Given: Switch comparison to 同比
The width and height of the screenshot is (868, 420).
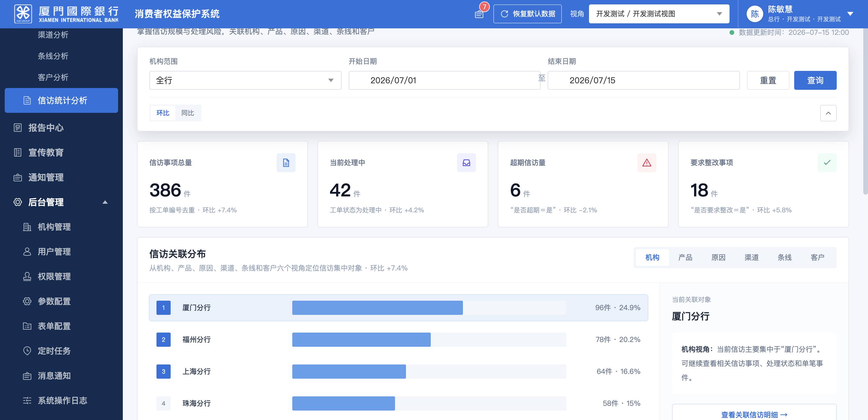Looking at the screenshot, I should 188,113.
